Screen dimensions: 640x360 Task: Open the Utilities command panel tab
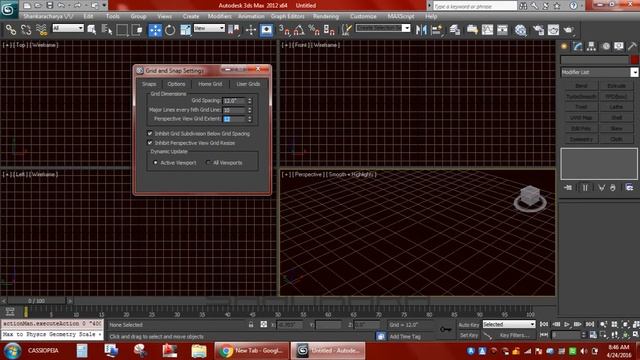point(632,46)
